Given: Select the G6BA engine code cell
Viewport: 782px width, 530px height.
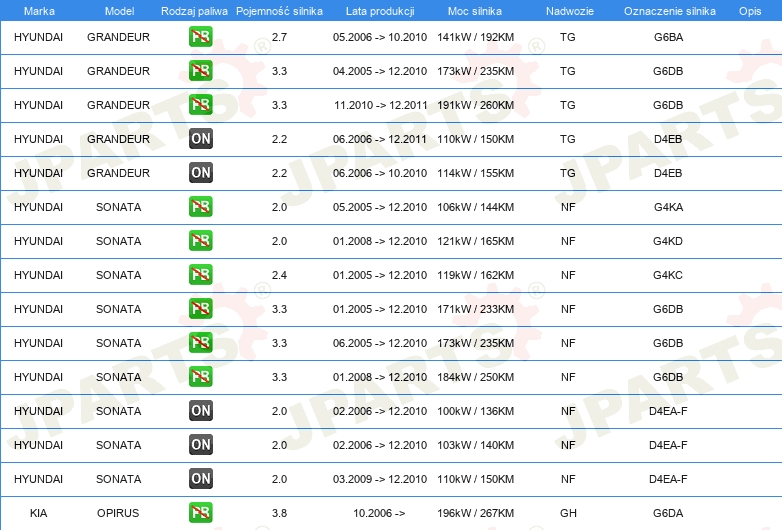Looking at the screenshot, I should pos(668,37).
